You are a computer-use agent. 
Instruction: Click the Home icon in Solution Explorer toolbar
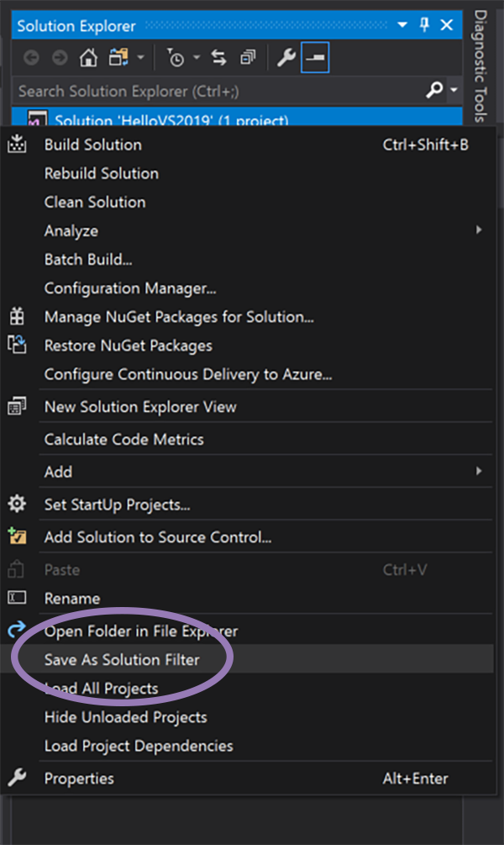(88, 58)
